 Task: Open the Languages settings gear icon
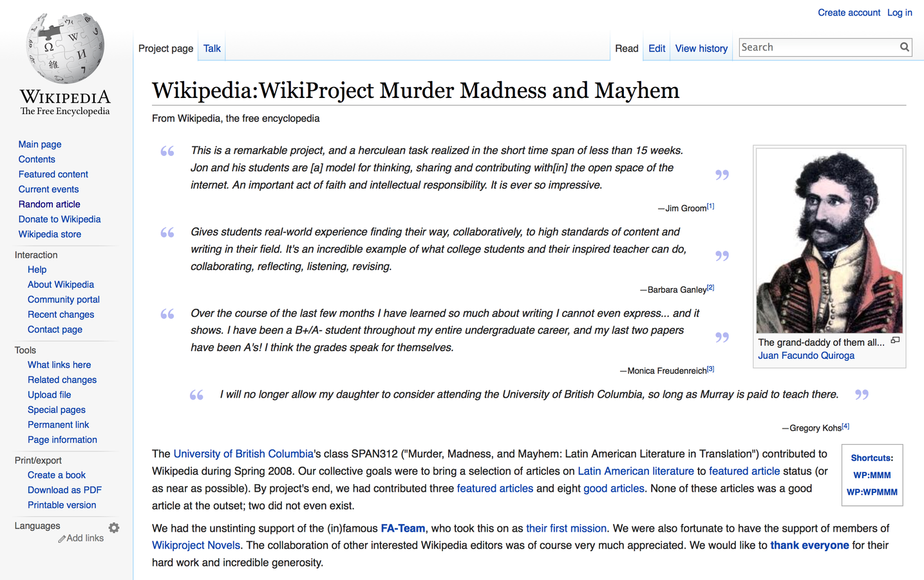(x=114, y=528)
